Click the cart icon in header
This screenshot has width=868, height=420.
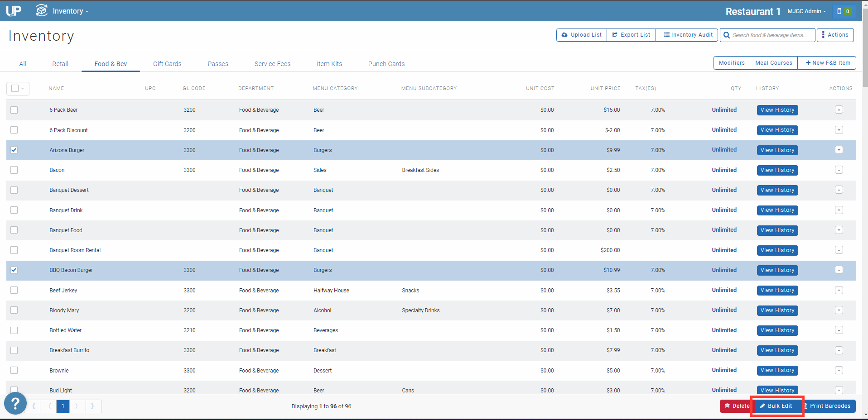click(843, 11)
